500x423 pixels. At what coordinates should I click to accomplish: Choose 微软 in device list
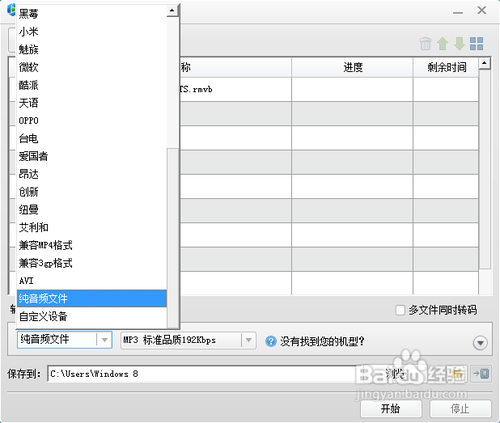(x=92, y=67)
